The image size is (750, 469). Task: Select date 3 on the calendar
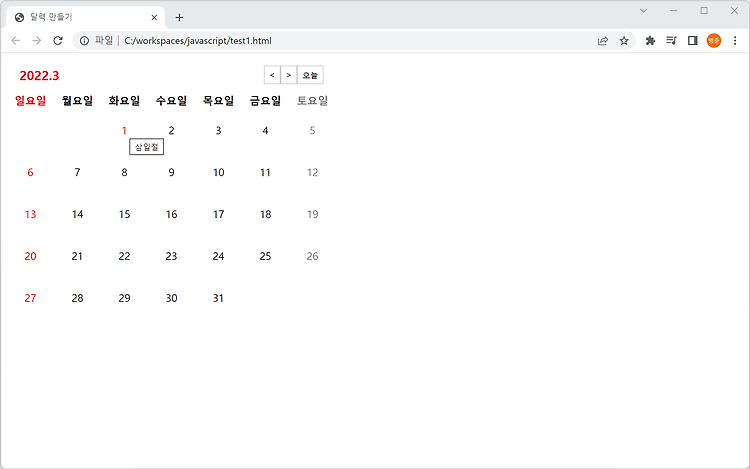pos(218,131)
